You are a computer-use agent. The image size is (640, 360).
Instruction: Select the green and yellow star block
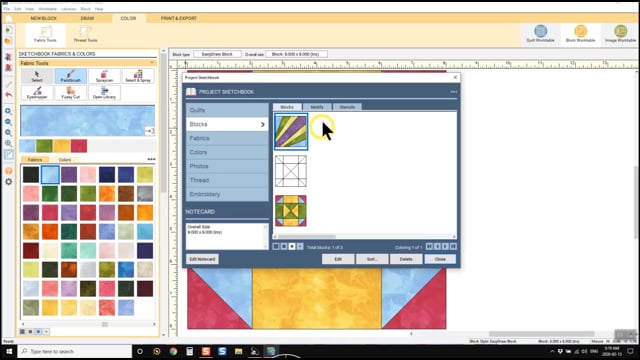(x=291, y=211)
